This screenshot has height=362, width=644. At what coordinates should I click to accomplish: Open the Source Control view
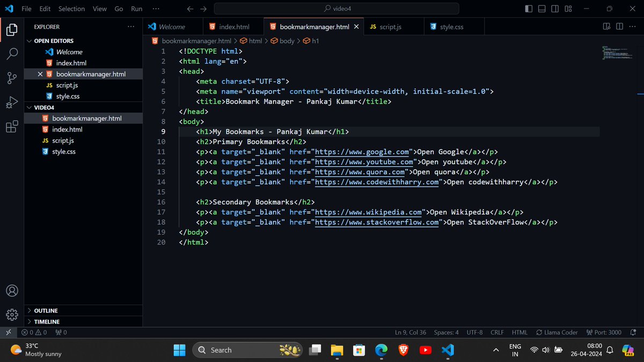tap(12, 78)
